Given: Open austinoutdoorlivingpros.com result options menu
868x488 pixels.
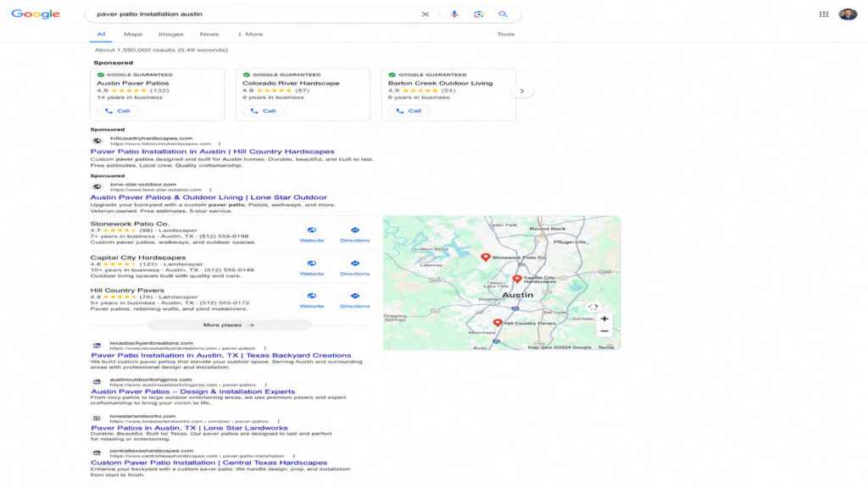Looking at the screenshot, I should [265, 385].
